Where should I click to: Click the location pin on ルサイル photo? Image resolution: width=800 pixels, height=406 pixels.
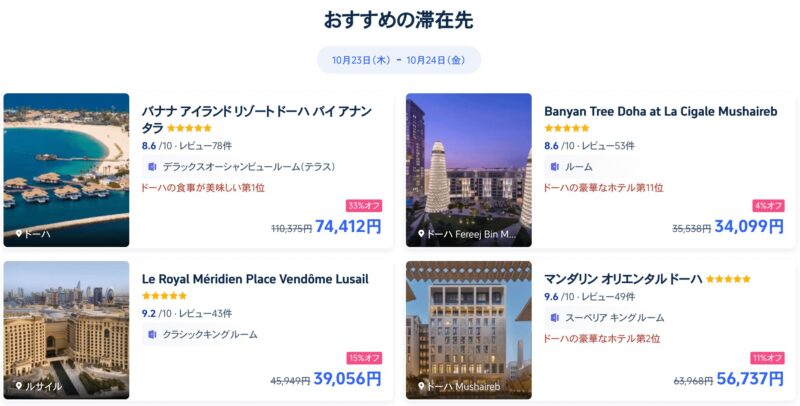[x=18, y=386]
